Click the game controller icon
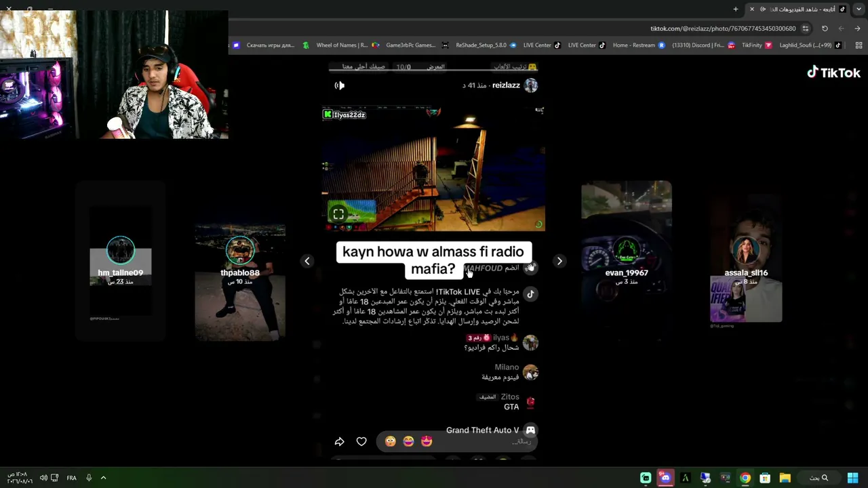This screenshot has height=488, width=868. coord(531,430)
